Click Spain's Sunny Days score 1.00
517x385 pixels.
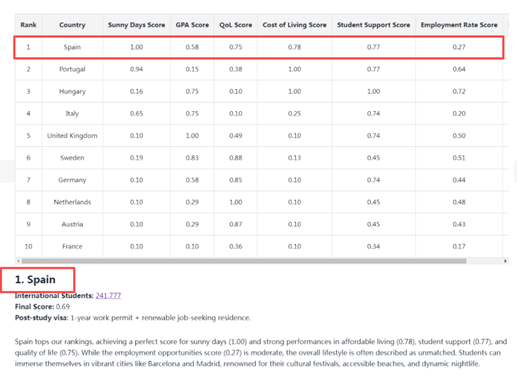[136, 47]
